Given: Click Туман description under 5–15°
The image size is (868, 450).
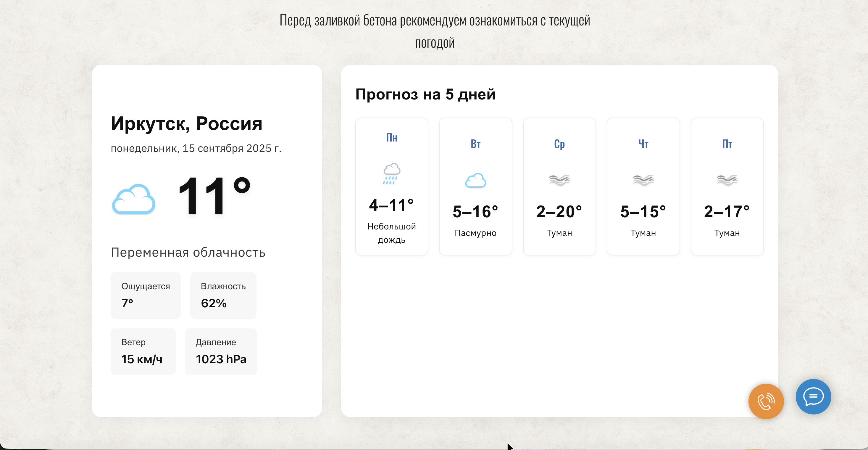Looking at the screenshot, I should coord(643,233).
